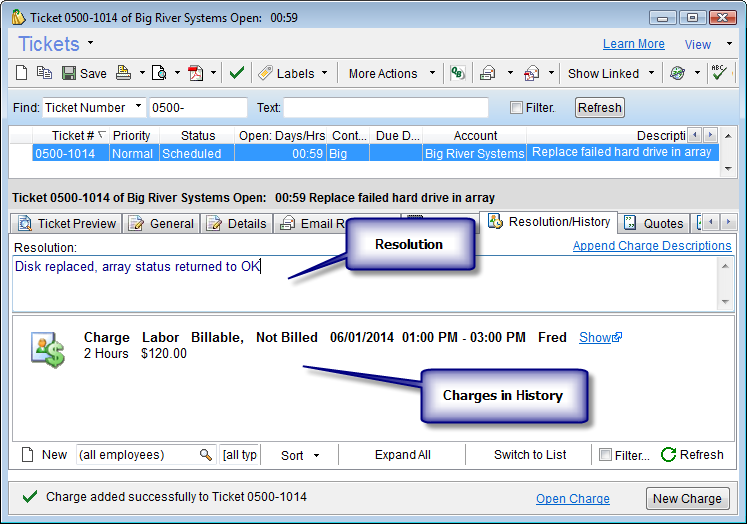Enable the Filter checkbox beside Text field
Viewport: 747px width, 524px height.
(x=516, y=108)
